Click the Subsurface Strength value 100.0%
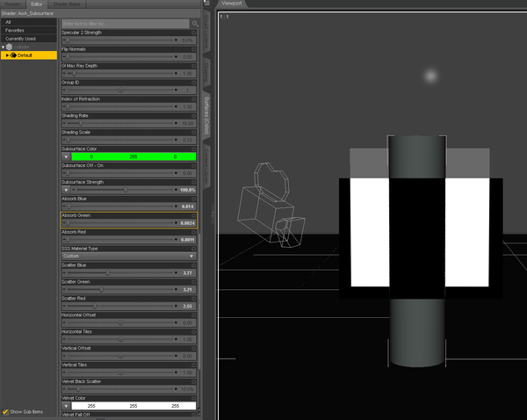The height and width of the screenshot is (420, 527). tap(188, 190)
